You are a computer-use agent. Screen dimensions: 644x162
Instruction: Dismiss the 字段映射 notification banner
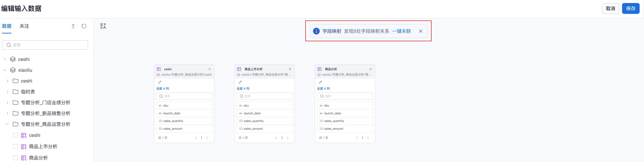pyautogui.click(x=420, y=31)
